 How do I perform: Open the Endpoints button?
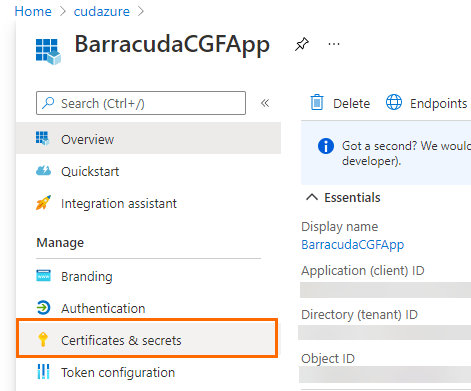426,103
